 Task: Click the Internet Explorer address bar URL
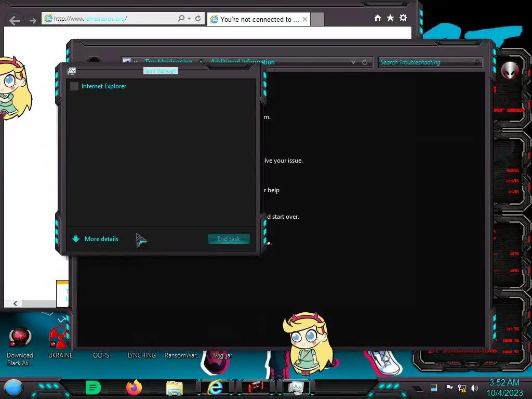coord(90,19)
